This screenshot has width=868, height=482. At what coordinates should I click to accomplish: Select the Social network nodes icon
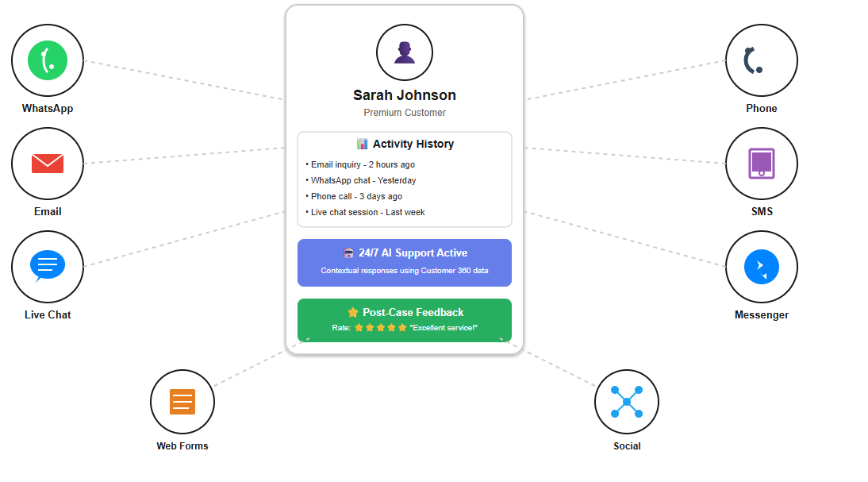[626, 402]
